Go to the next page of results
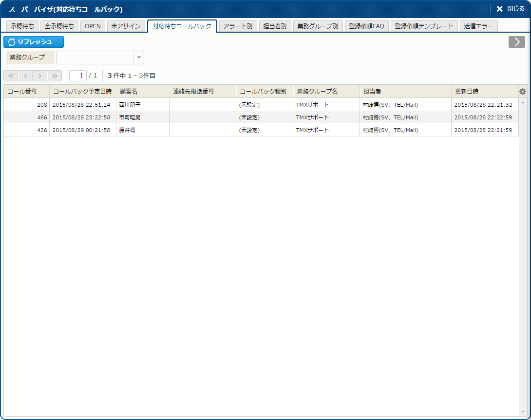 click(40, 76)
